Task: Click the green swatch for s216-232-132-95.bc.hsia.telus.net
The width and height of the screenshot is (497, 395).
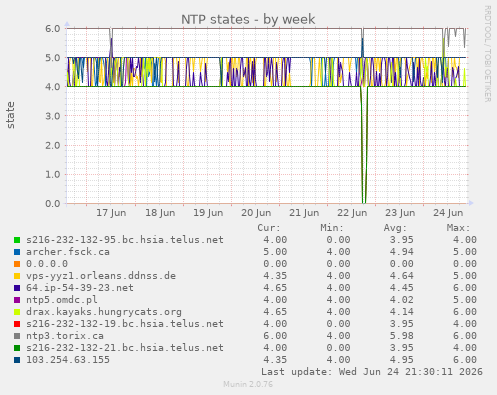Action: (x=17, y=240)
